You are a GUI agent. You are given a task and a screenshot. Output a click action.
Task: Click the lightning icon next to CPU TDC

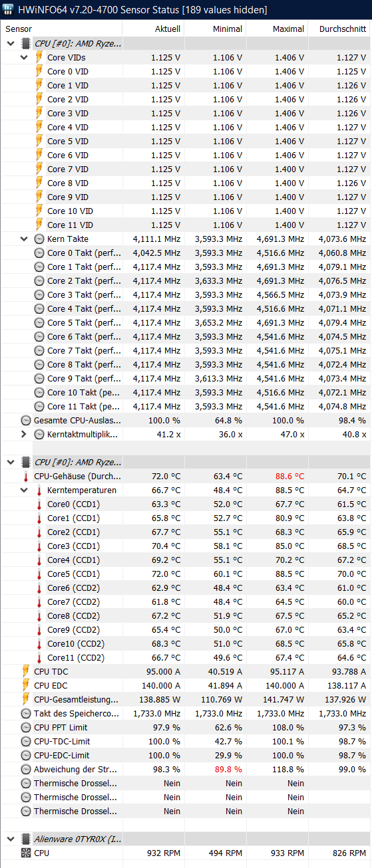click(x=26, y=671)
